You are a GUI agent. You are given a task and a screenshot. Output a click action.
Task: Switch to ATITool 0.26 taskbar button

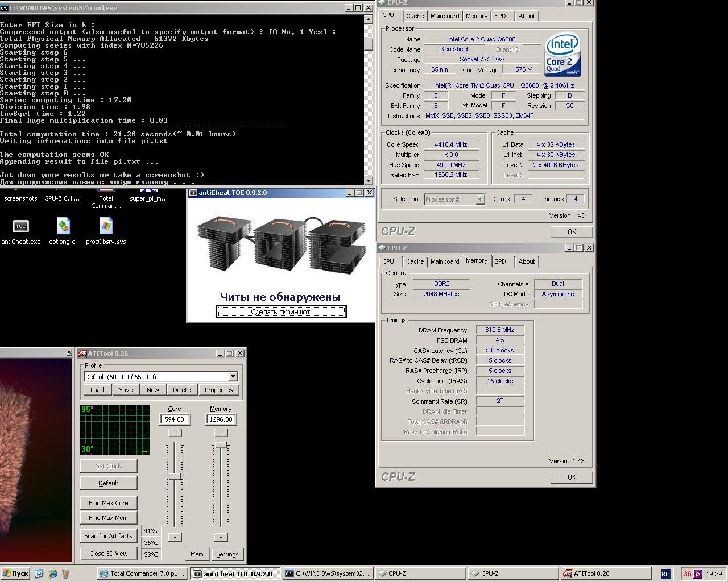[x=606, y=573]
